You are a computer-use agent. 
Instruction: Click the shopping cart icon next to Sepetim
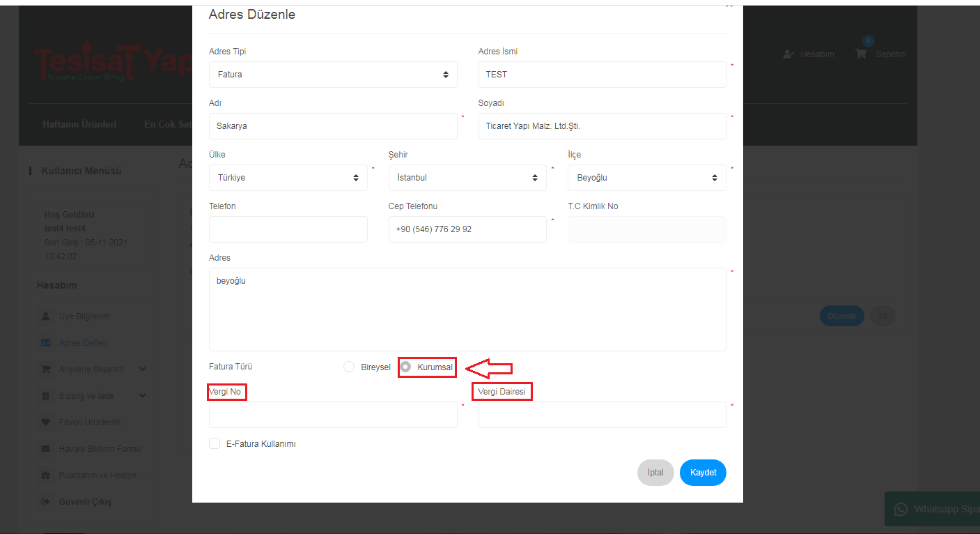861,54
